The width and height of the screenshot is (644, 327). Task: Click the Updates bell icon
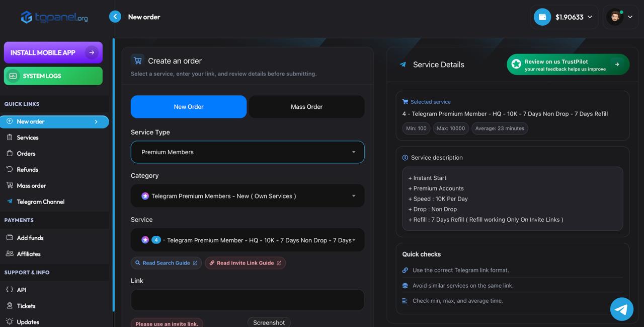click(10, 321)
